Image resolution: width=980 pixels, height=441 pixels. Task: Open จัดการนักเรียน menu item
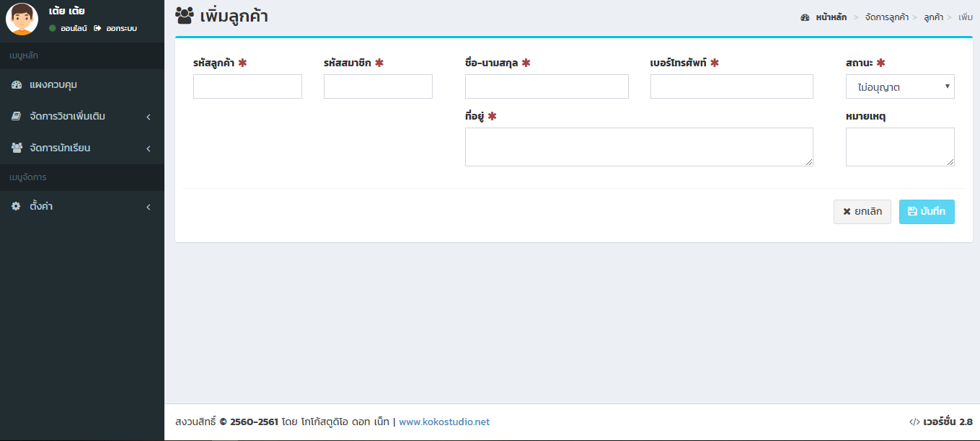click(82, 148)
